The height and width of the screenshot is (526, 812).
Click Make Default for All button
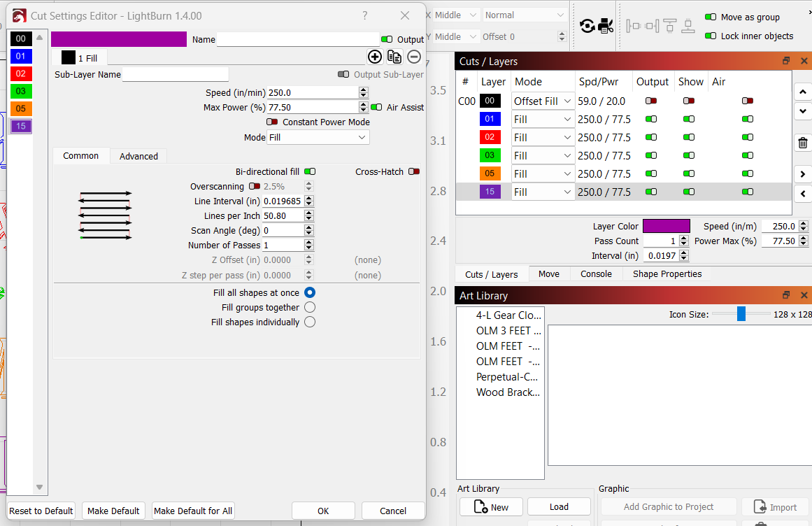(x=193, y=511)
